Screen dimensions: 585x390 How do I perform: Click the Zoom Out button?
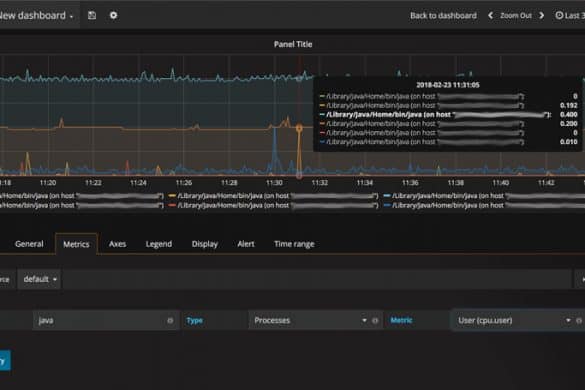tap(516, 15)
